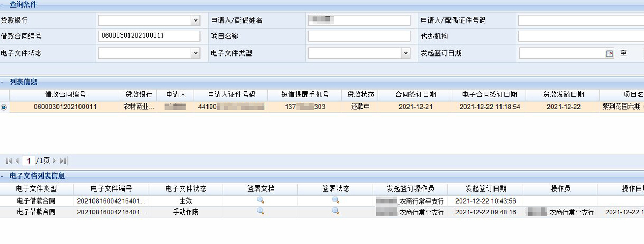Select the 还款中 loan status cell
The image size is (644, 244).
click(x=361, y=107)
